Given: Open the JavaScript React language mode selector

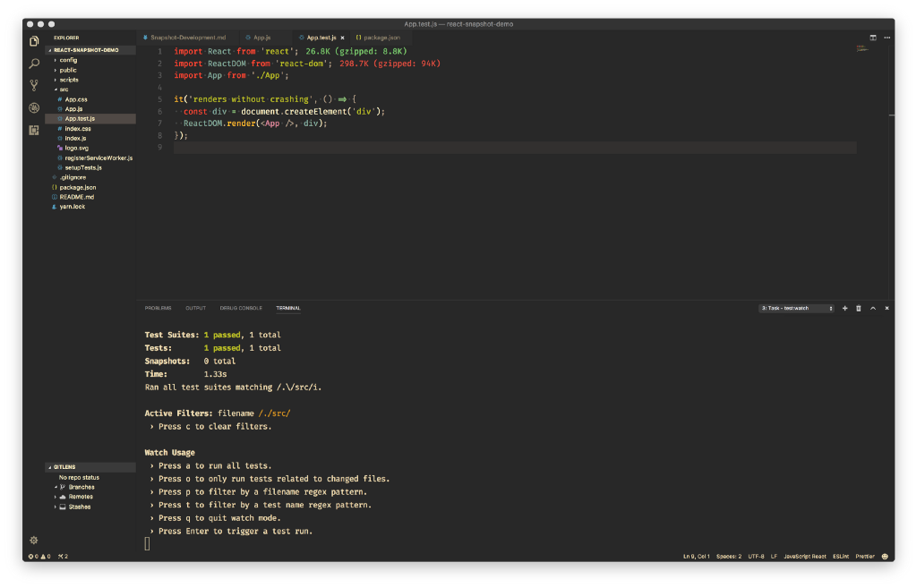Looking at the screenshot, I should (x=804, y=556).
